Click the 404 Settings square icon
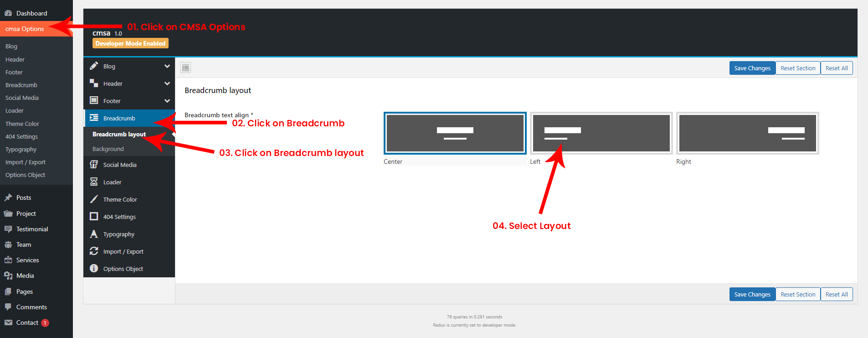 (94, 217)
